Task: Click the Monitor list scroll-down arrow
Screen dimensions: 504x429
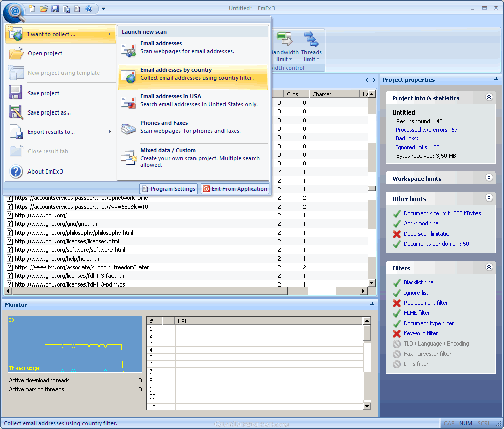Action: pos(367,406)
